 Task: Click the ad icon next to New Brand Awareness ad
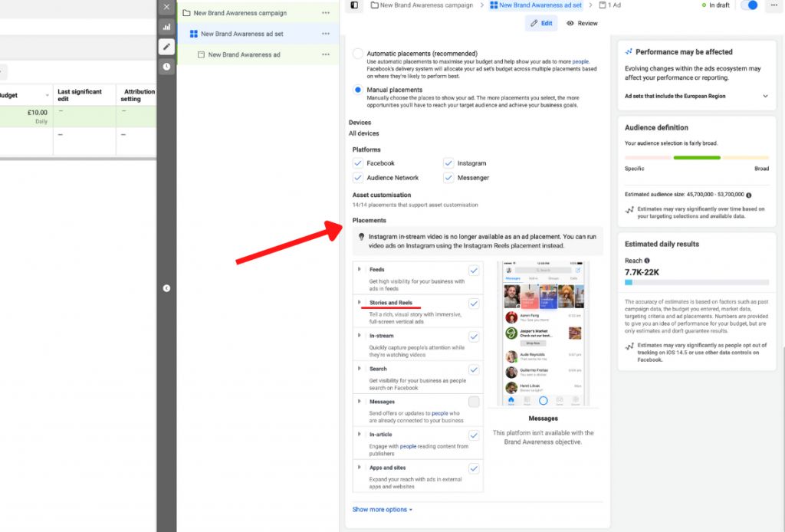coord(201,54)
